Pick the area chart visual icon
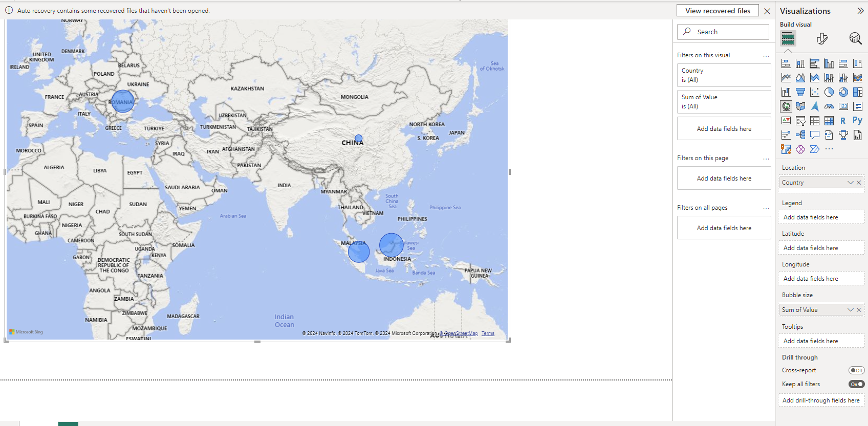Screen dimensions: 868x426 coord(800,78)
